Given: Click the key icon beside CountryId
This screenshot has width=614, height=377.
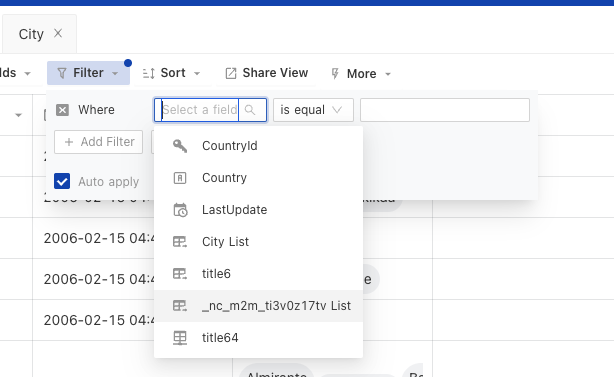Looking at the screenshot, I should point(180,146).
